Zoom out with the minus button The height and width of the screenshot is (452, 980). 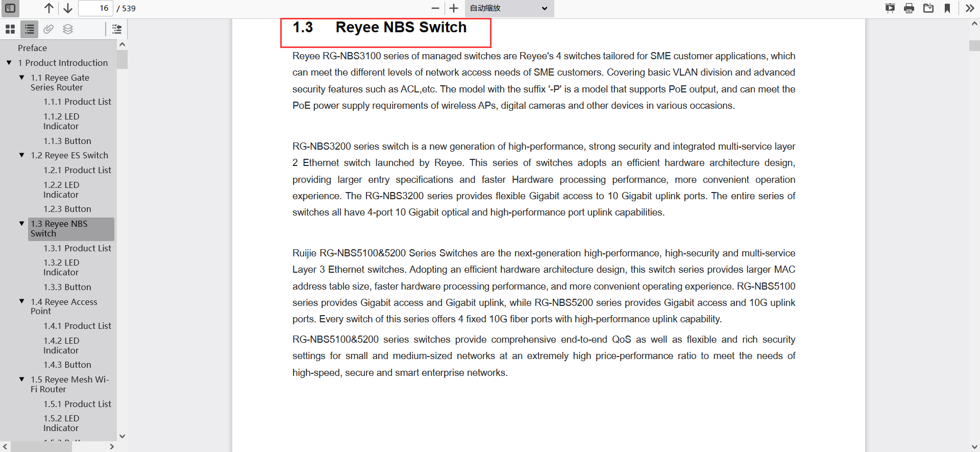435,8
